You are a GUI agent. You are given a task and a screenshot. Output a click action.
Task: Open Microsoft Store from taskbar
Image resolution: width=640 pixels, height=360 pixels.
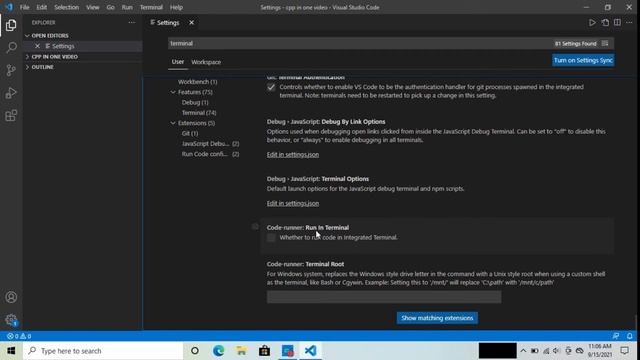click(264, 351)
